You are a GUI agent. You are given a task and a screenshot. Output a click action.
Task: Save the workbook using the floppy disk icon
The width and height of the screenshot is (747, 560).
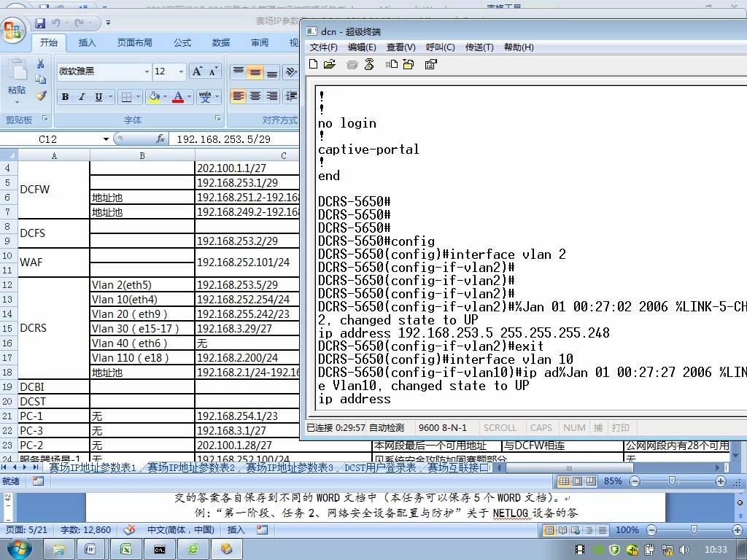coord(40,23)
